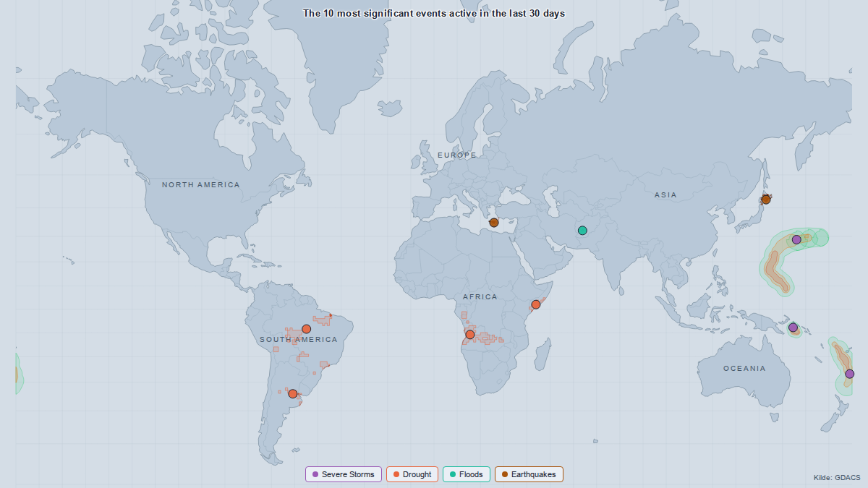Open the teal flood marker in Afghanistan
The image size is (868, 488).
point(582,231)
